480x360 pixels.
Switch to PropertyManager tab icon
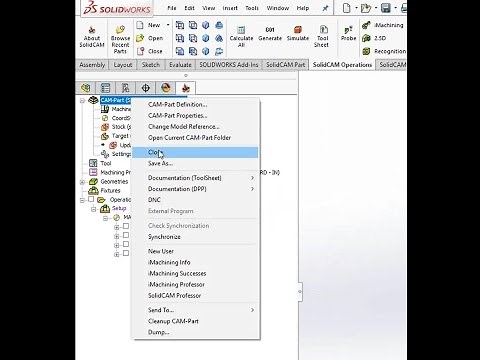[105, 88]
